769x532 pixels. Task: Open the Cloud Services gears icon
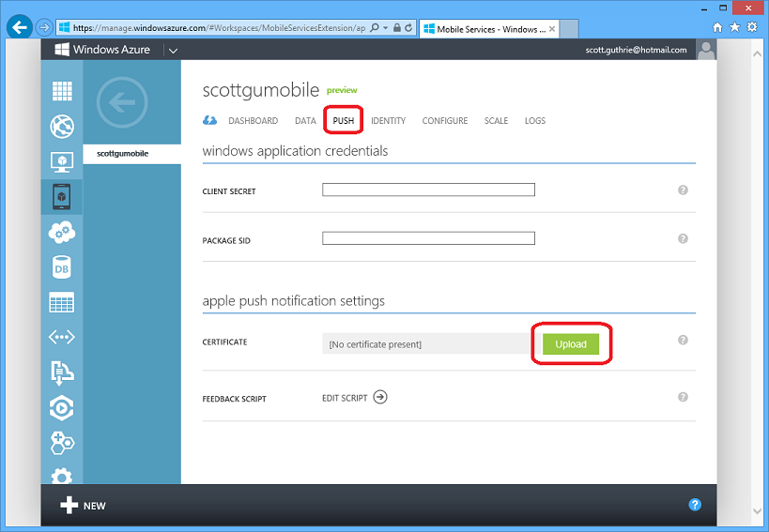(x=62, y=232)
